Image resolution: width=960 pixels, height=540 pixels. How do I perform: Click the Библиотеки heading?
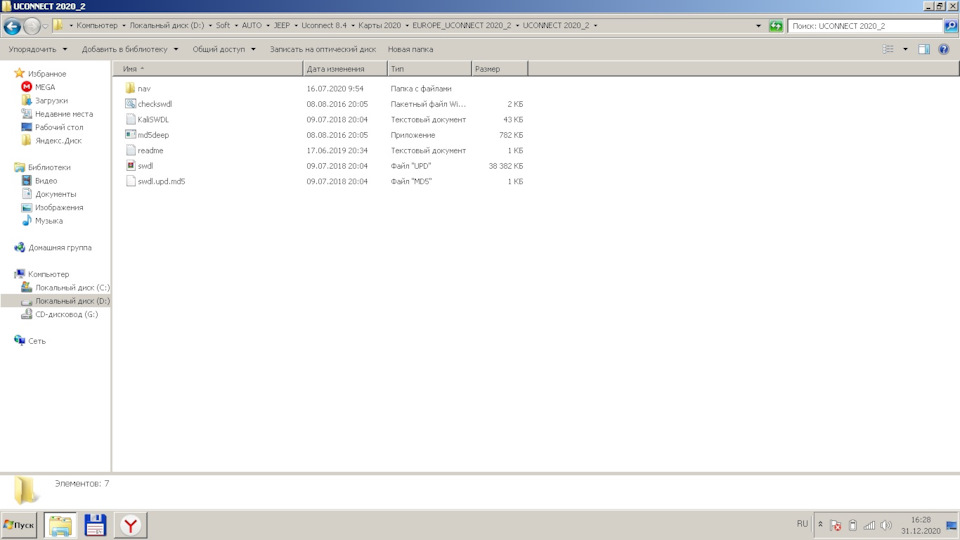point(49,167)
